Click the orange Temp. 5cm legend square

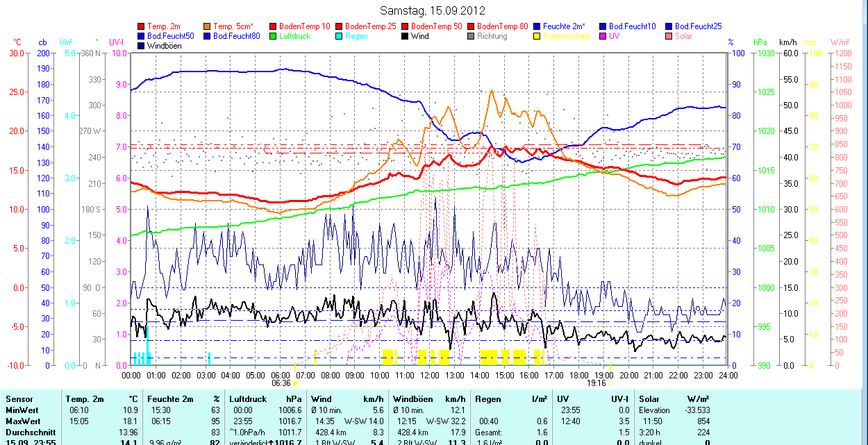pos(208,26)
